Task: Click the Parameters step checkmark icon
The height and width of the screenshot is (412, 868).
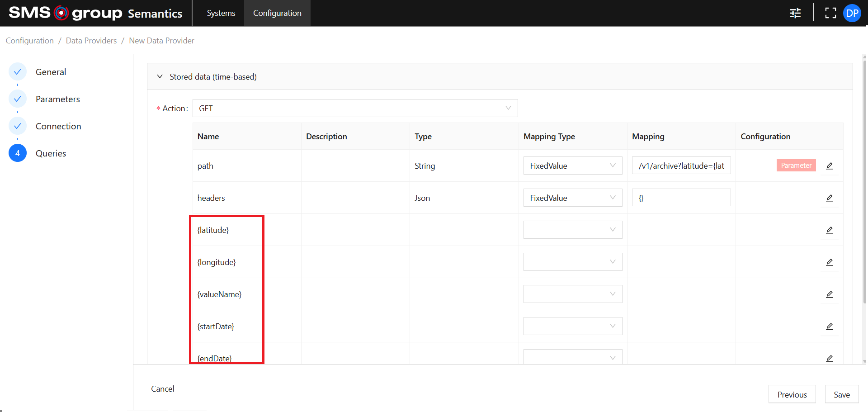Action: 18,99
